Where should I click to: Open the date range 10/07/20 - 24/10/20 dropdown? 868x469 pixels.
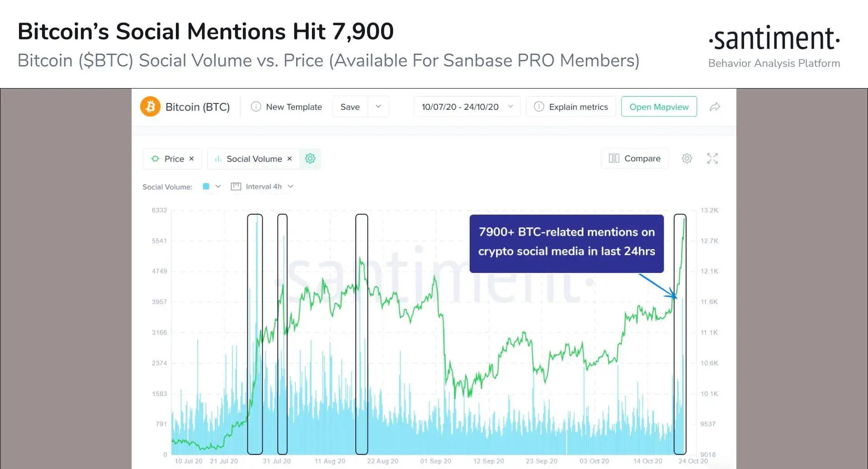point(467,107)
